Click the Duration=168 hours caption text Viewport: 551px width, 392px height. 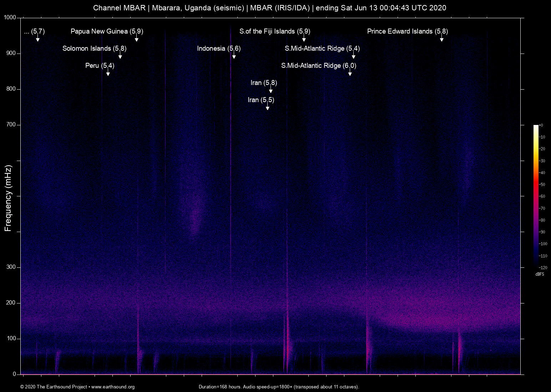click(279, 387)
